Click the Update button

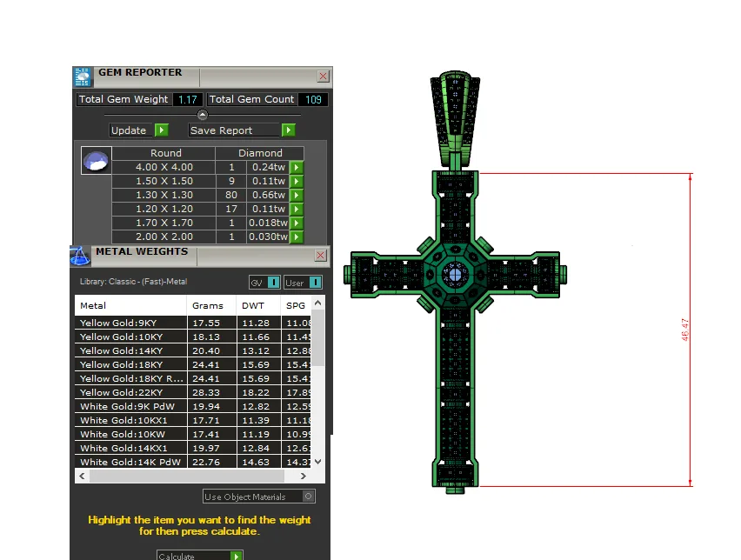pyautogui.click(x=132, y=130)
